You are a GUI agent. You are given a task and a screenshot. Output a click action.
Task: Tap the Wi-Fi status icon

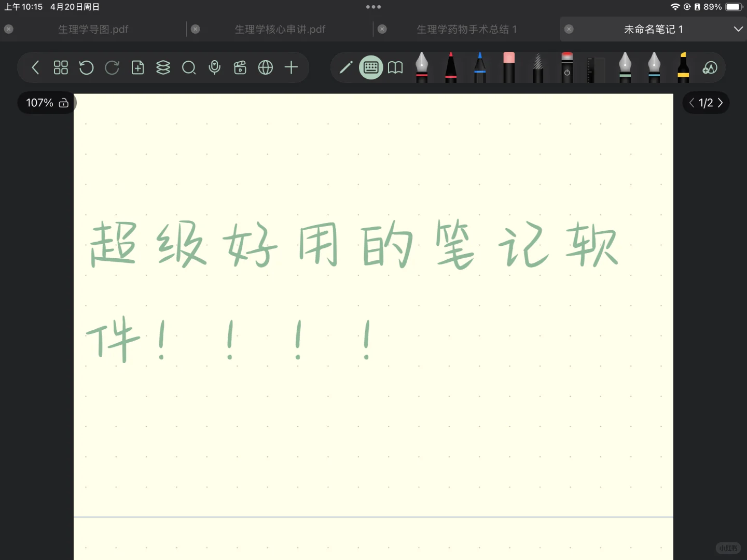coord(675,7)
